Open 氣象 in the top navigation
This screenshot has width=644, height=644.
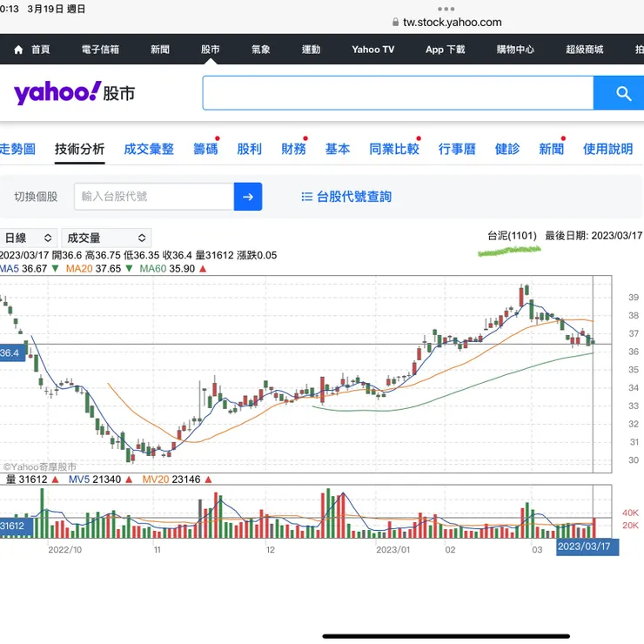click(261, 50)
